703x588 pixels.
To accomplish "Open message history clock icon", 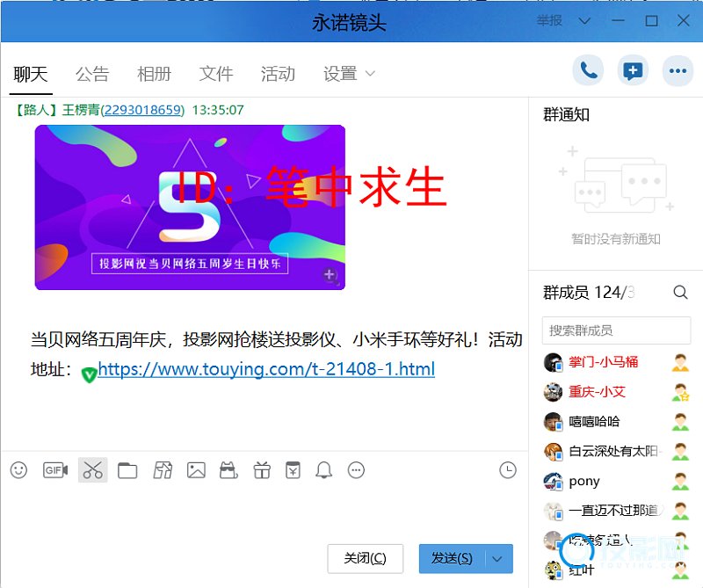I will click(508, 470).
